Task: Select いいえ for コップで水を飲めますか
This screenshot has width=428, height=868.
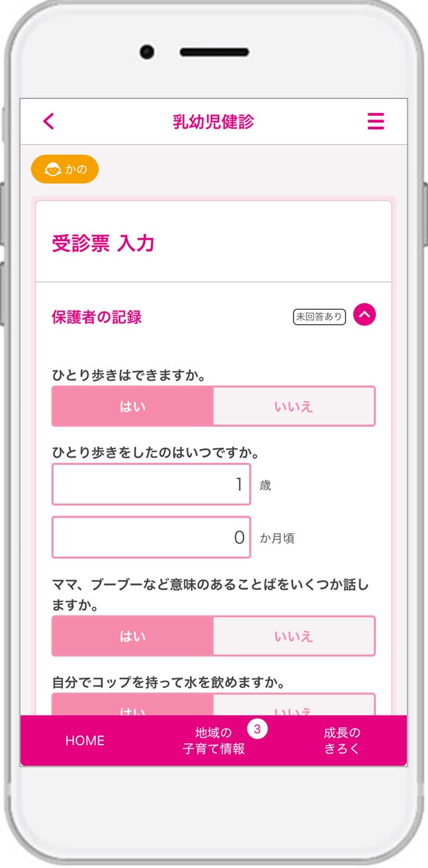Action: (294, 706)
